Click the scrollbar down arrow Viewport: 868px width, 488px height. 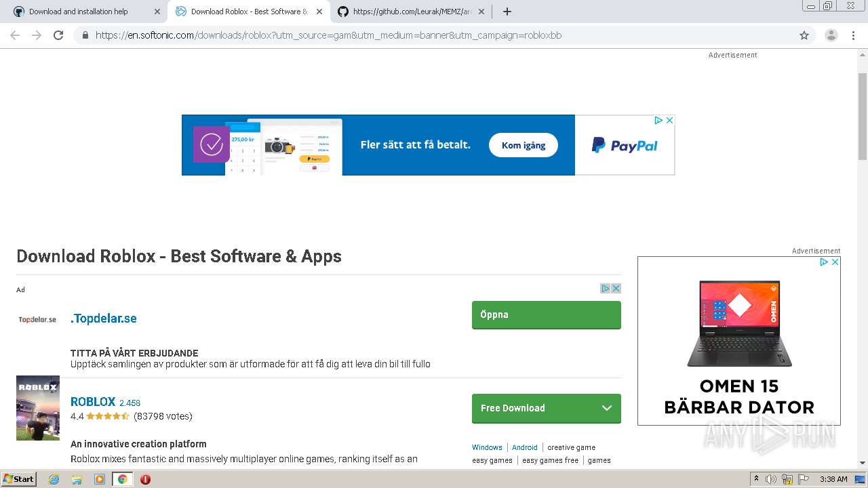click(863, 463)
